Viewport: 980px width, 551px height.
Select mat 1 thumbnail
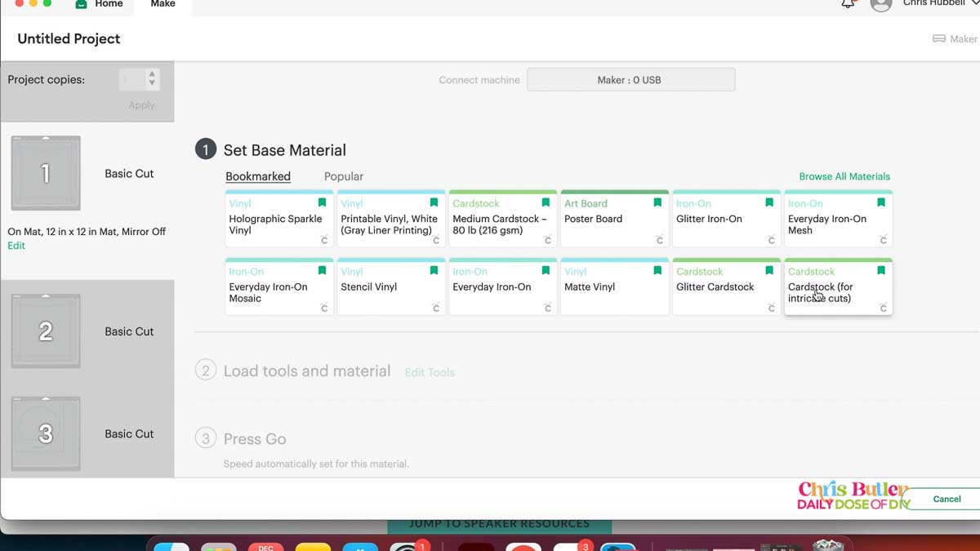(x=46, y=173)
